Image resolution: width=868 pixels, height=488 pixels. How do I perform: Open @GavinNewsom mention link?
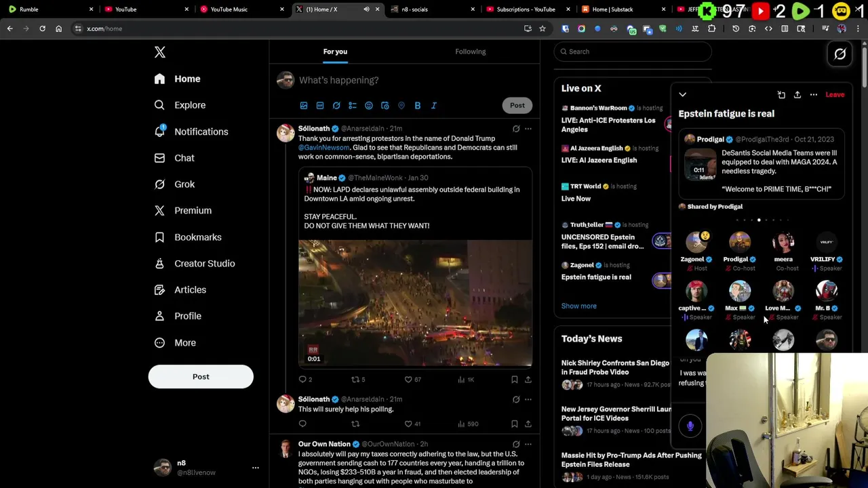click(x=324, y=148)
